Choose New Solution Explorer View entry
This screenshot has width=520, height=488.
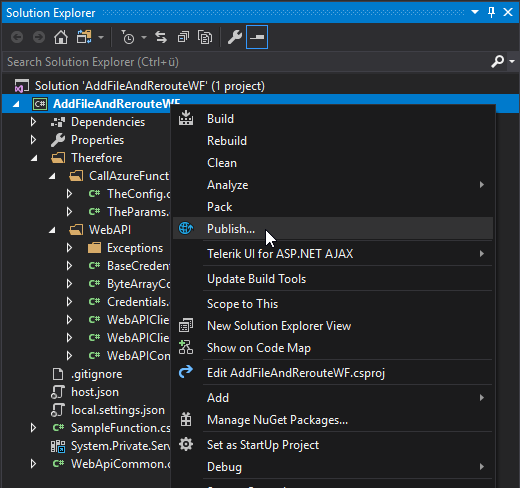(x=333, y=326)
